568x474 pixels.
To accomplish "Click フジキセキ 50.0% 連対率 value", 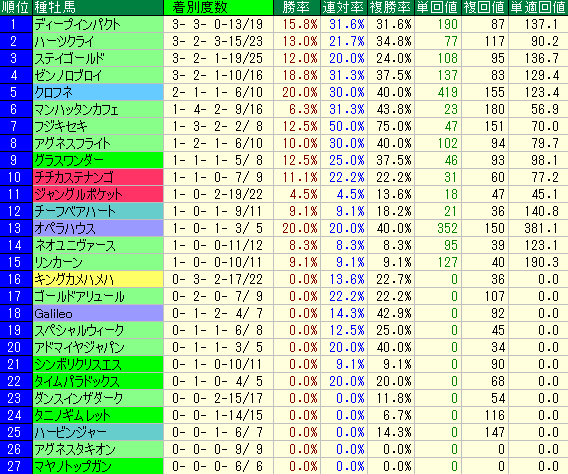I will [347, 126].
